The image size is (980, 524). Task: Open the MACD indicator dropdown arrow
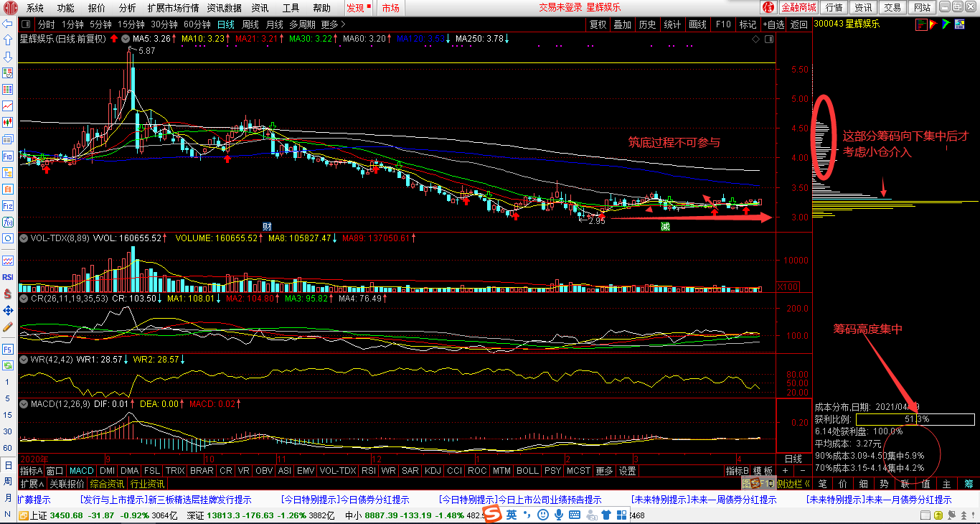coord(24,404)
